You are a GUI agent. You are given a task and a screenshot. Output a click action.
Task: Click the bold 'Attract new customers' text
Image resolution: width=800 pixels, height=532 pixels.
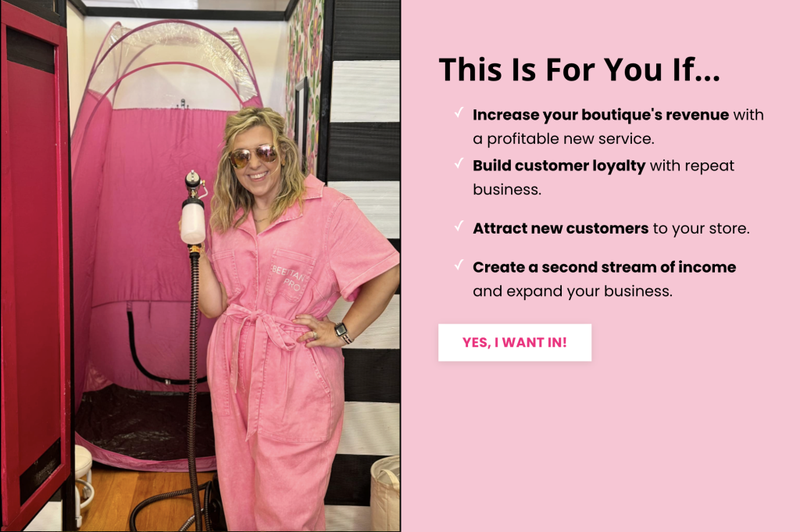561,228
